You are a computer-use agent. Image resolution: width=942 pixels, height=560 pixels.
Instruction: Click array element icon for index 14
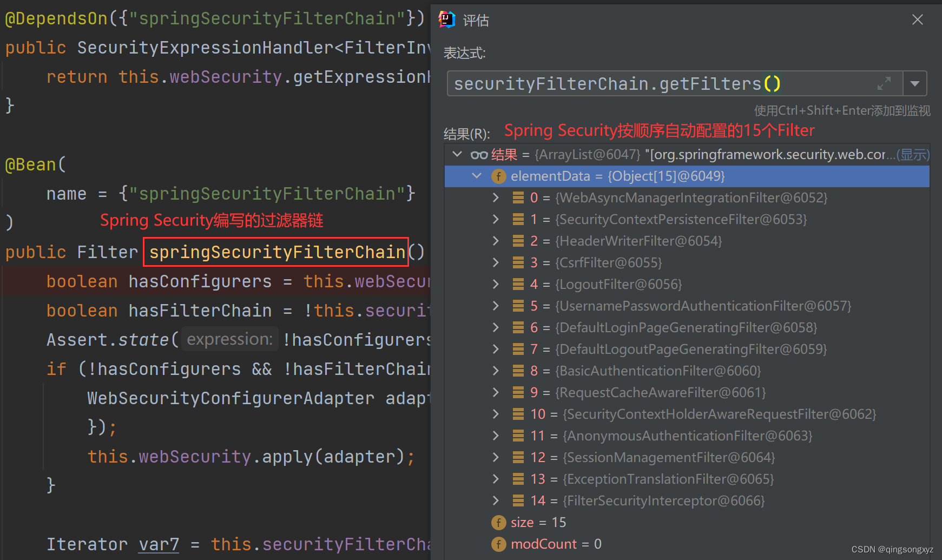(518, 500)
